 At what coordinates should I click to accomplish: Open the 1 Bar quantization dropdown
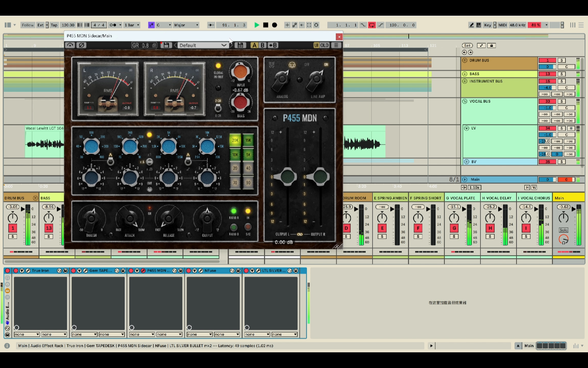pos(132,25)
